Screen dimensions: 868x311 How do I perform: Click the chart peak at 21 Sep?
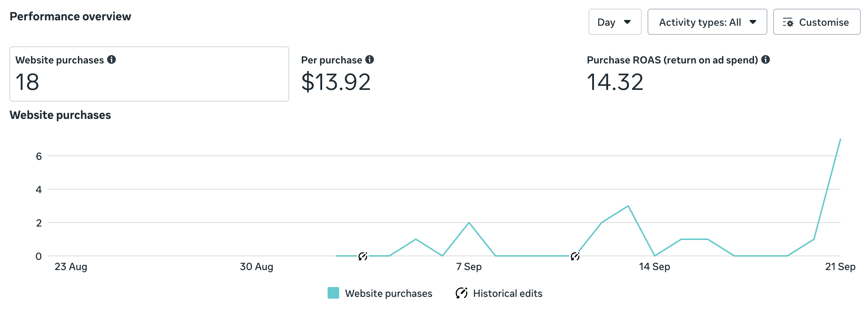click(840, 140)
